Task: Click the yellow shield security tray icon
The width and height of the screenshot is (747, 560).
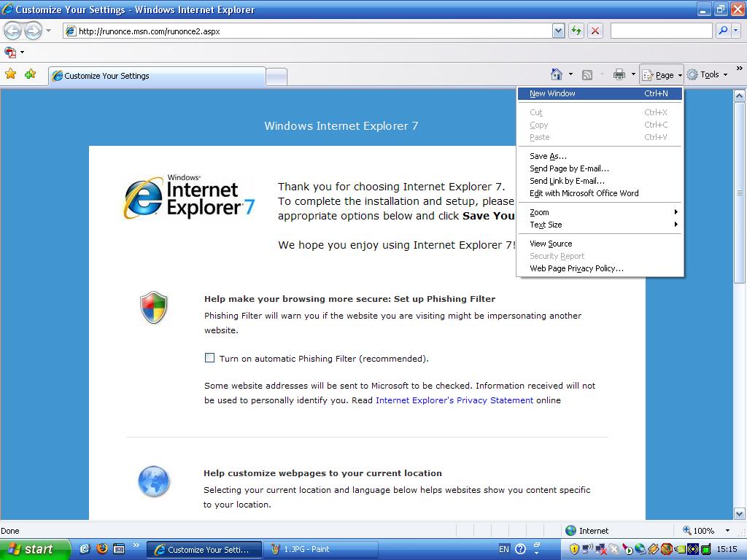Action: [573, 550]
